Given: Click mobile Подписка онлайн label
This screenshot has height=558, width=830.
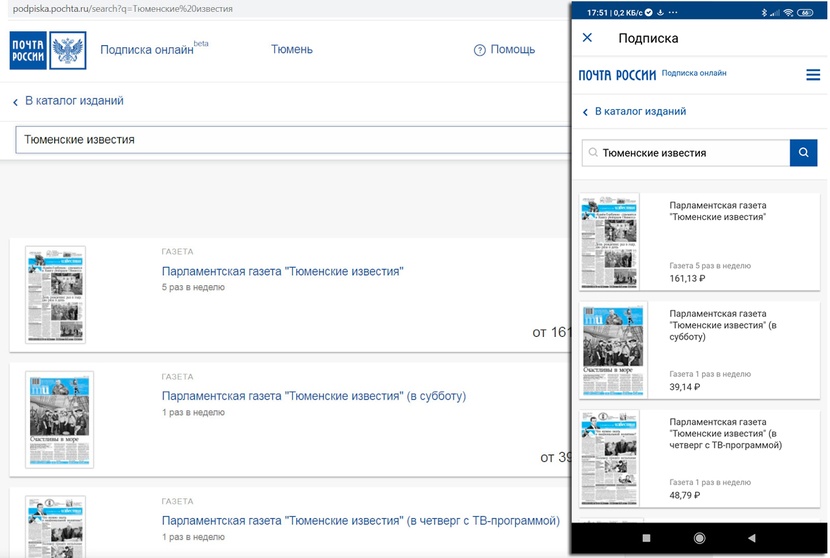Looking at the screenshot, I should coord(694,73).
